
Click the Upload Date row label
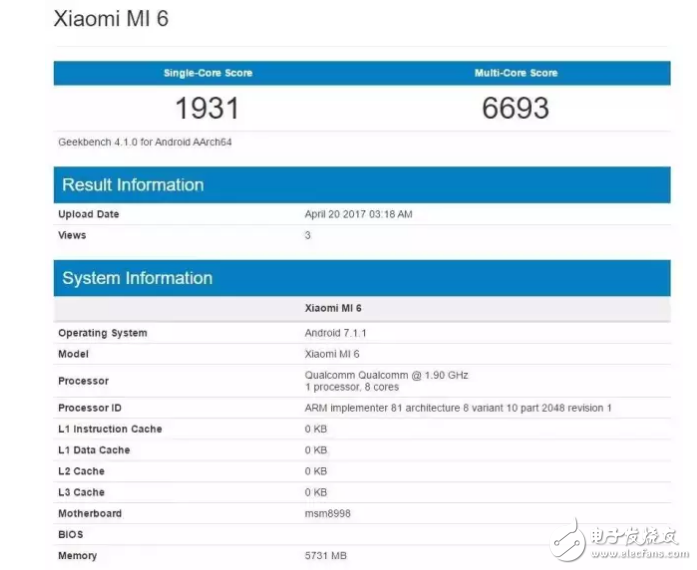point(88,214)
